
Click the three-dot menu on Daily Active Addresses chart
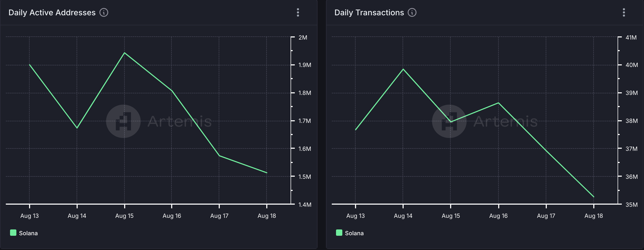pyautogui.click(x=298, y=12)
